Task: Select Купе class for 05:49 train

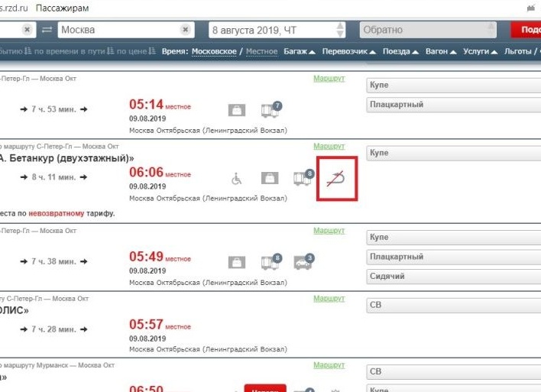Action: [453, 237]
